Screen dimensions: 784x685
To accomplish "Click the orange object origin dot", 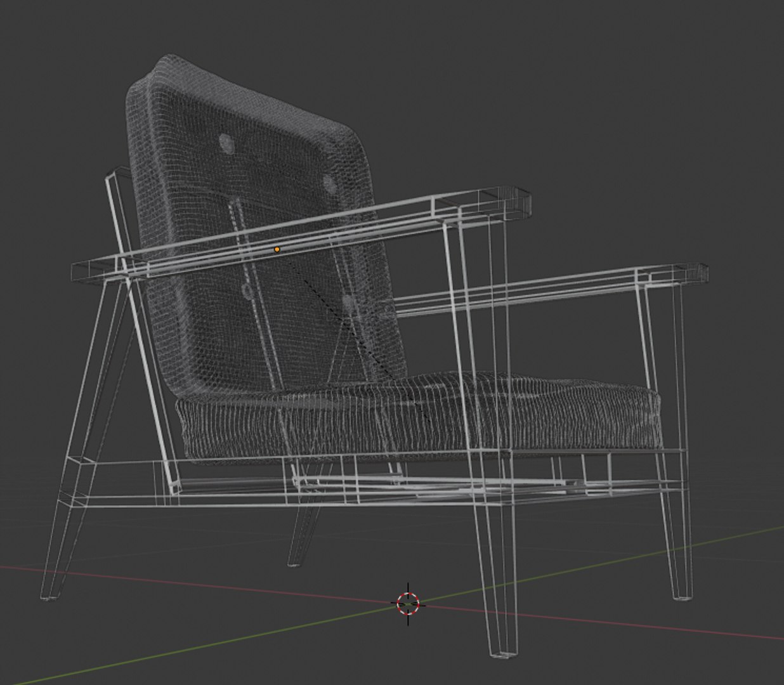I will tap(277, 250).
